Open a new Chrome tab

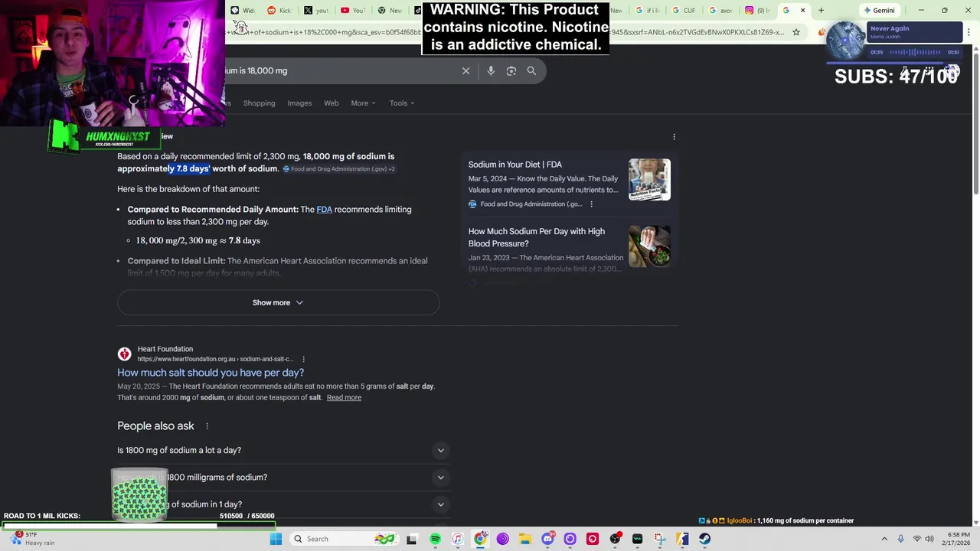pyautogui.click(x=821, y=10)
